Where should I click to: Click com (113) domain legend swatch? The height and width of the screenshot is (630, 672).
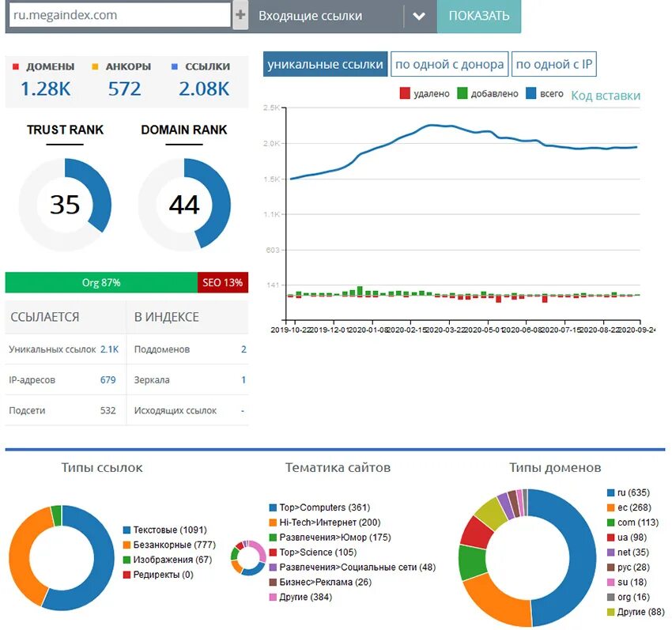[x=610, y=522]
